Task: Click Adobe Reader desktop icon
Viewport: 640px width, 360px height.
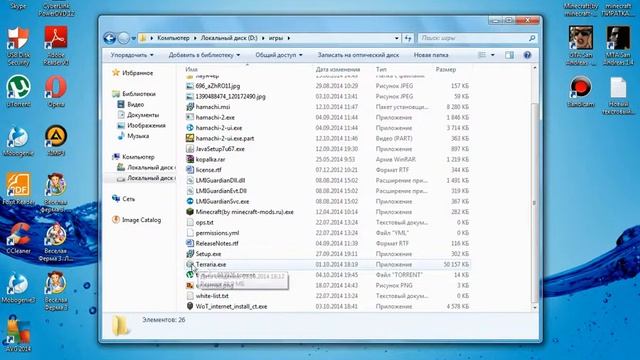Action: (56, 46)
